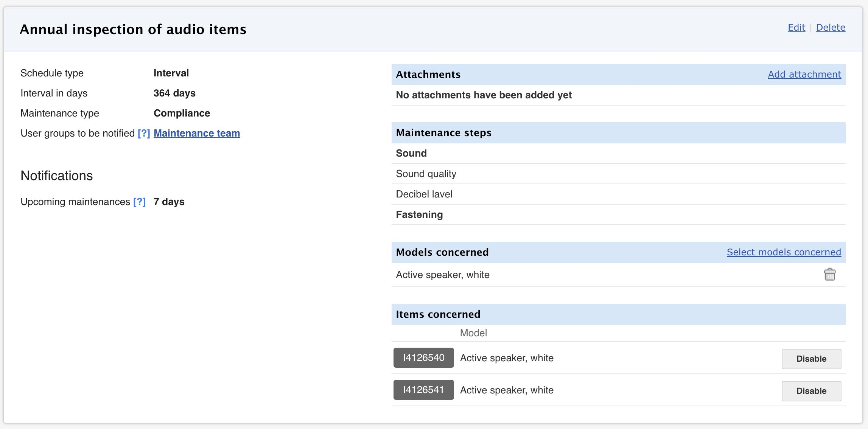Click model name in I4126541 row

(506, 390)
